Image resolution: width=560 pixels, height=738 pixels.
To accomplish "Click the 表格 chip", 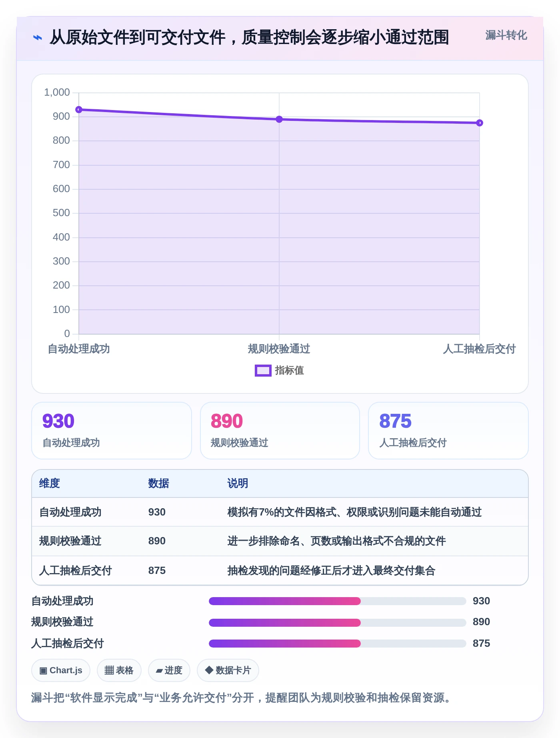I will pos(119,670).
